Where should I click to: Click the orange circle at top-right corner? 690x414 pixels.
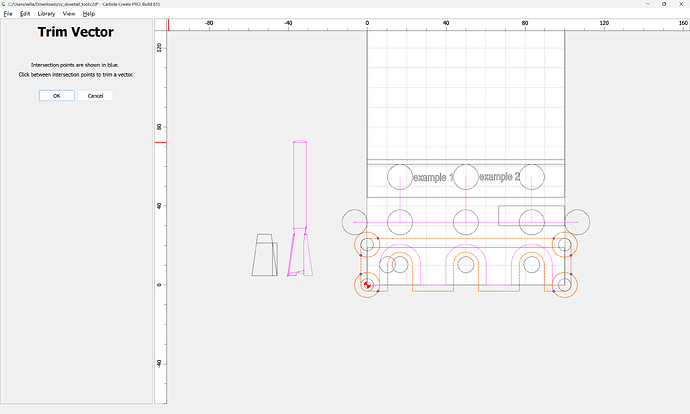click(x=565, y=244)
